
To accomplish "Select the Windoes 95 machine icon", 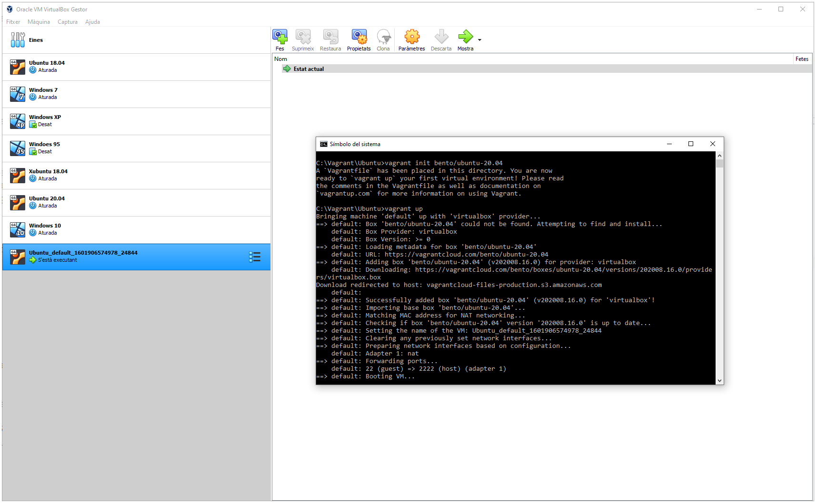I will coord(18,148).
